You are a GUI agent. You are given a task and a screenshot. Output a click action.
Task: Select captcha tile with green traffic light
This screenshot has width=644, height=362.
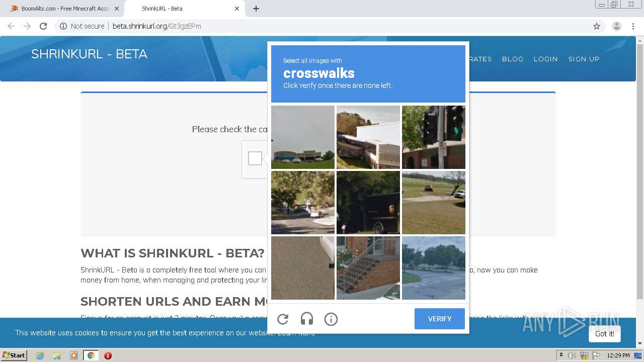point(434,137)
